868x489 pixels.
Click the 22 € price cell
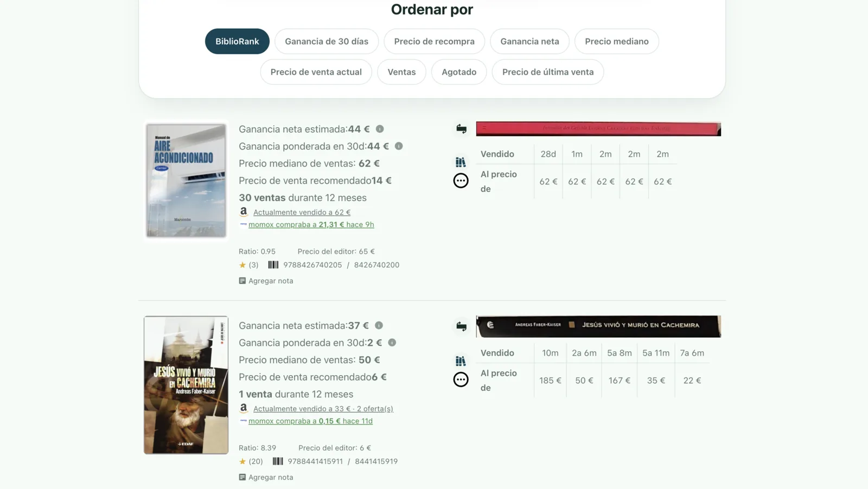click(692, 381)
